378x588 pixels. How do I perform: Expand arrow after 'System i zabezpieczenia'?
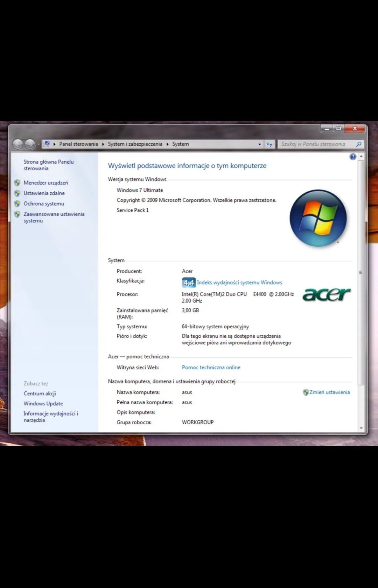[x=167, y=144]
